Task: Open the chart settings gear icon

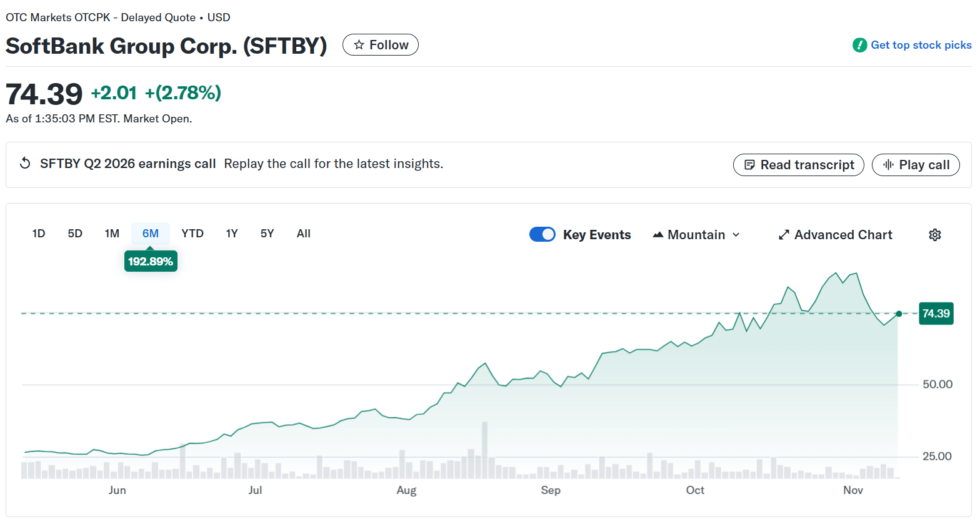Action: pos(935,235)
